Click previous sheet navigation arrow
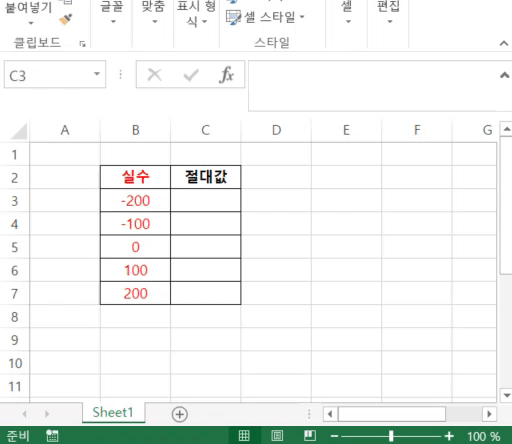This screenshot has width=512, height=444. (x=24, y=414)
